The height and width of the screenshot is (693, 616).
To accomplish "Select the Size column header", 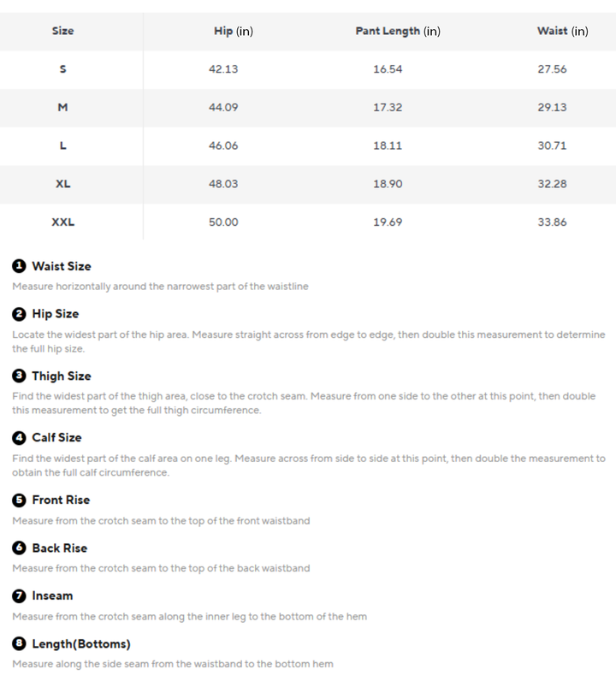I will pyautogui.click(x=62, y=31).
